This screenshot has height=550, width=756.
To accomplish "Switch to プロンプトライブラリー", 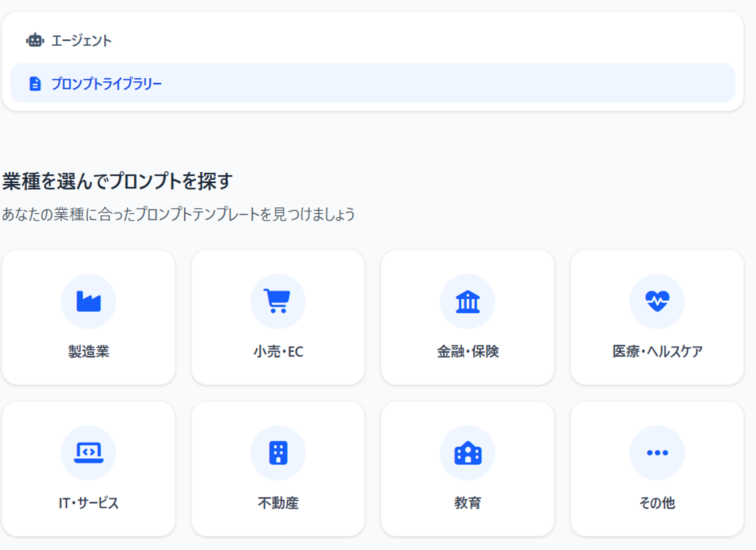I will click(107, 83).
